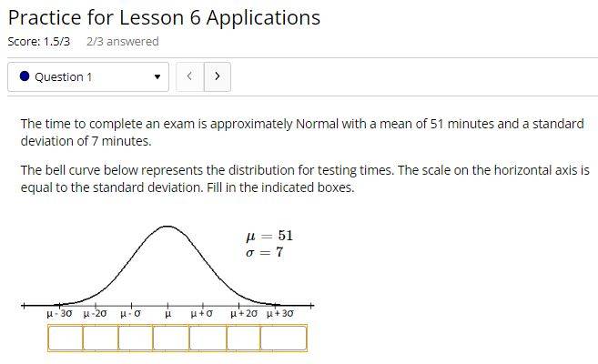Open the Question 1 selector dropdown
This screenshot has height=364, width=598.
point(88,77)
